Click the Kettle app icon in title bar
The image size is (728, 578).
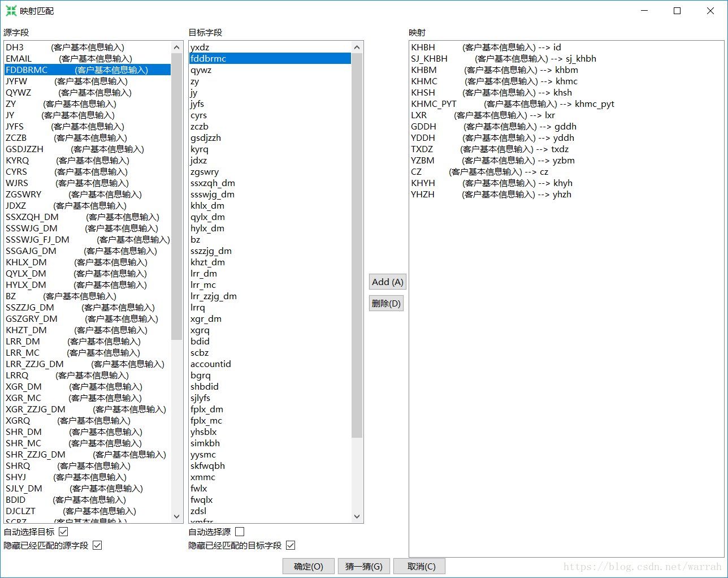coord(11,11)
